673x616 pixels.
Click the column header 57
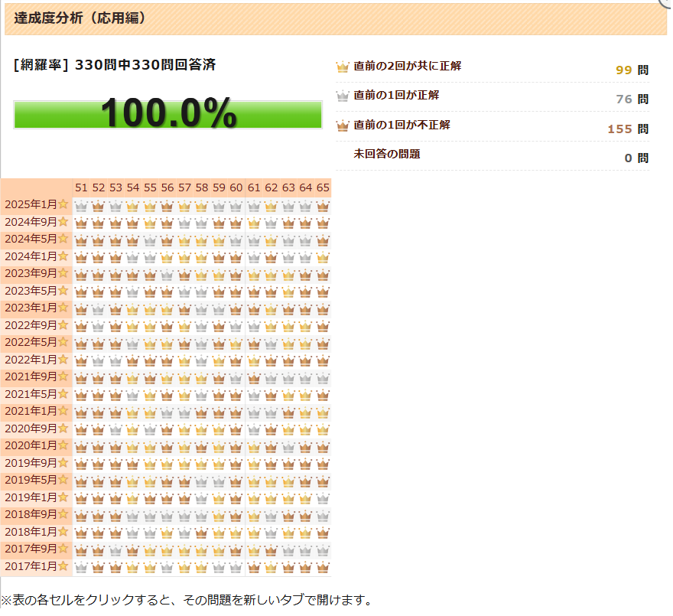pyautogui.click(x=184, y=187)
